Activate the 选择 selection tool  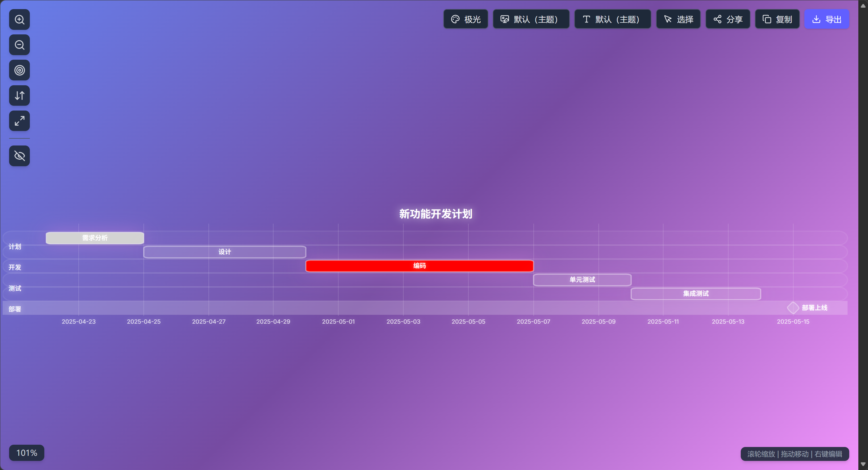pos(678,19)
